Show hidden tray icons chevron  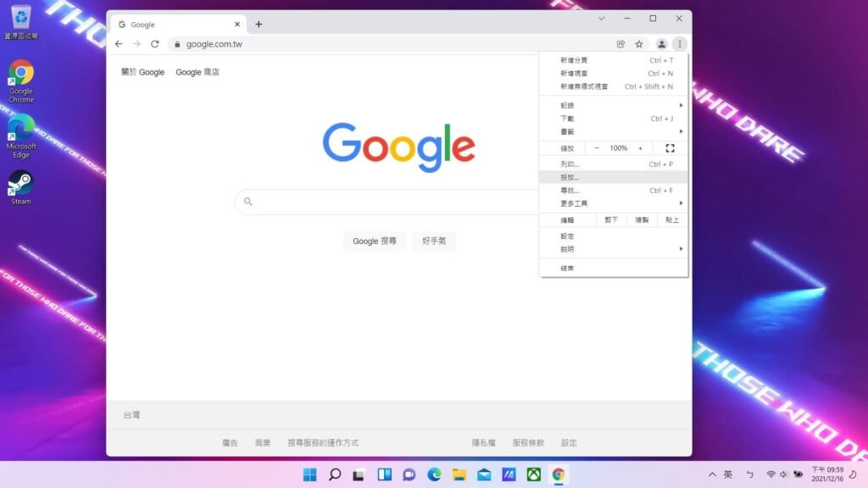712,474
